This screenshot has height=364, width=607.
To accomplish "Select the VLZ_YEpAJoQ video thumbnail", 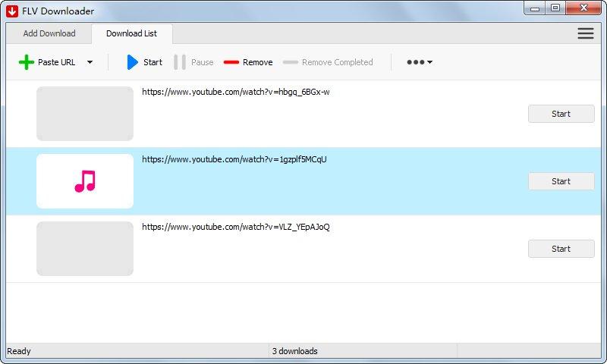I will (85, 249).
